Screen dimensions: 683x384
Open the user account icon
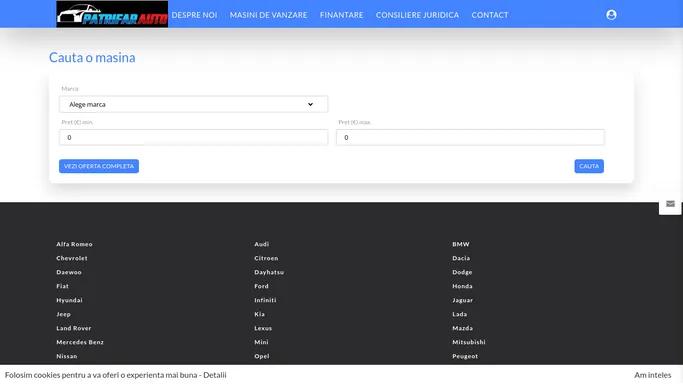coord(611,15)
